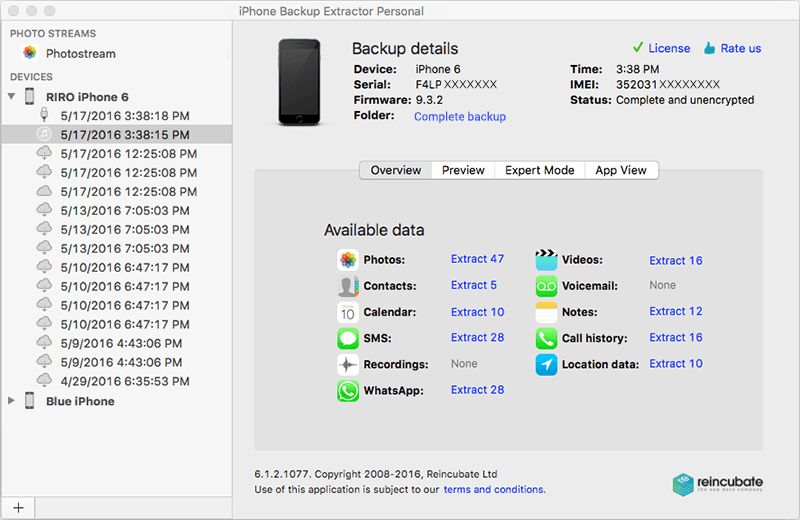Click the Photostream flower icon
The image size is (800, 520).
coord(30,53)
